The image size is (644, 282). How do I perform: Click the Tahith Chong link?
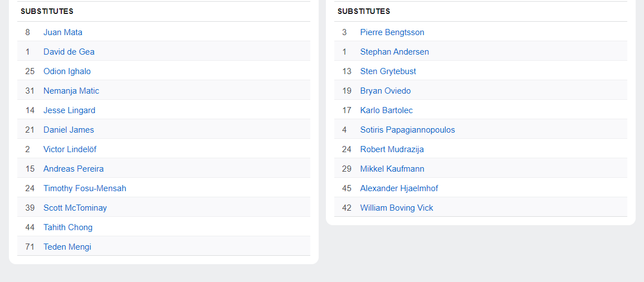(68, 227)
